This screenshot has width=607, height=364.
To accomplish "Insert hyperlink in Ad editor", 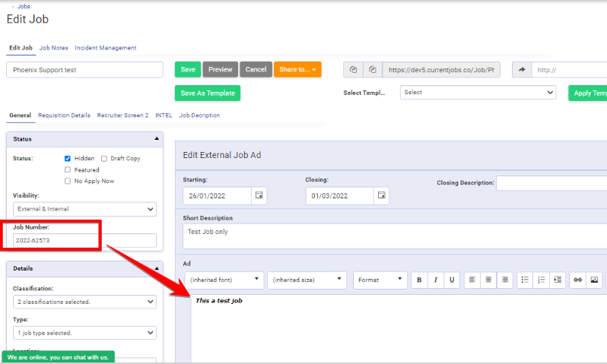I will pos(577,280).
